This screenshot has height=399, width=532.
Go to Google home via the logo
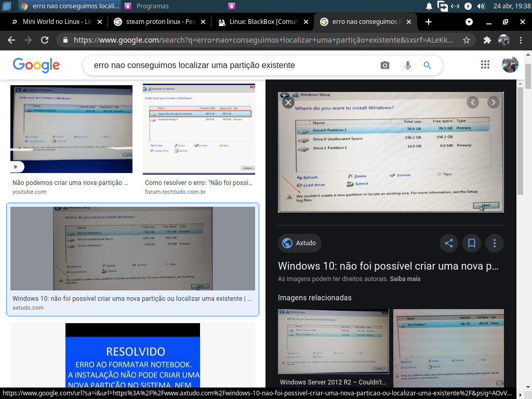(36, 65)
